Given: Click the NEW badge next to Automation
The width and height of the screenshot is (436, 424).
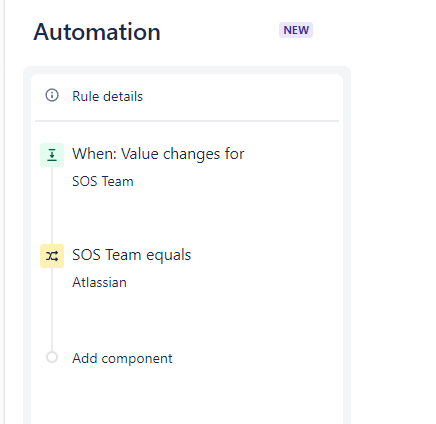Looking at the screenshot, I should click(296, 30).
